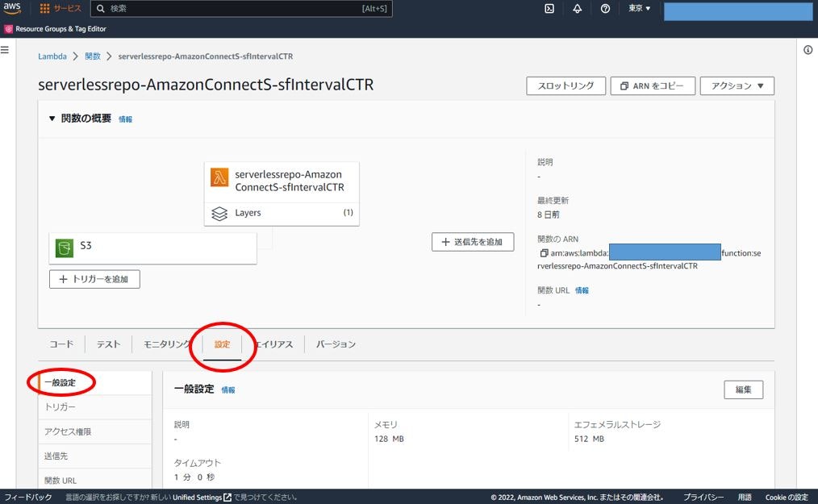Open 情報 link beside 関数の概要

click(125, 119)
